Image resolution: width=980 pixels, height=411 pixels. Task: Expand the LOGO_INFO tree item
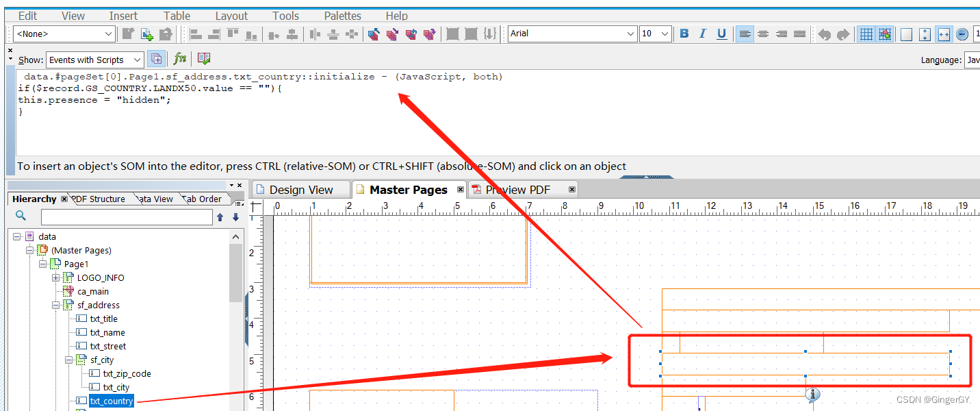tap(55, 277)
